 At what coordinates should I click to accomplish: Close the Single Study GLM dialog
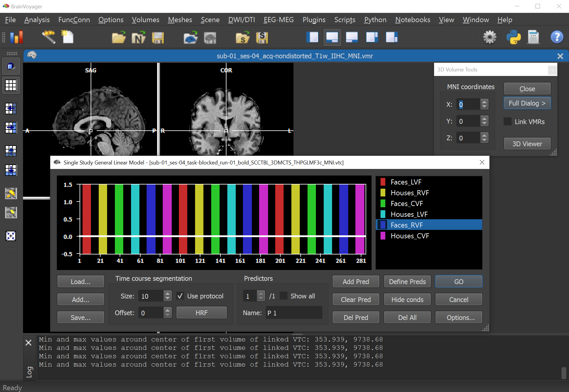coord(482,162)
